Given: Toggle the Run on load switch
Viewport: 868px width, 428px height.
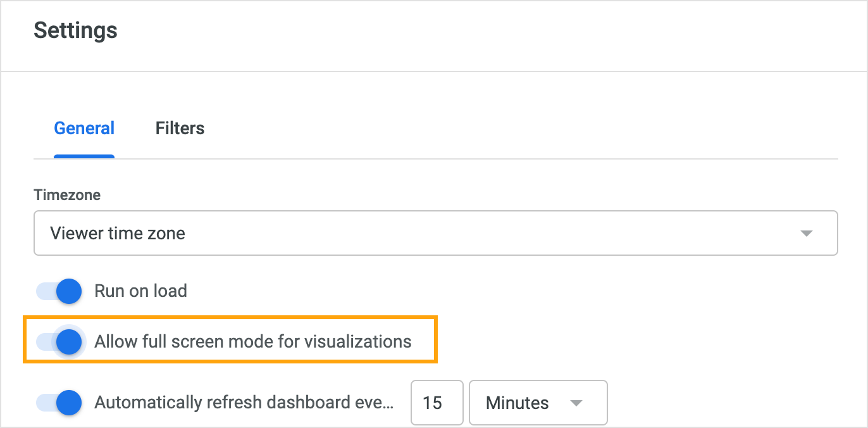Looking at the screenshot, I should tap(59, 291).
